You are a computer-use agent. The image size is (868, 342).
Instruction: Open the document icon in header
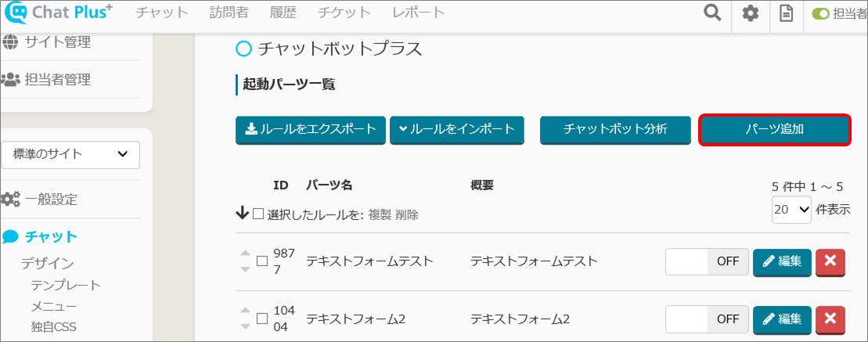786,13
